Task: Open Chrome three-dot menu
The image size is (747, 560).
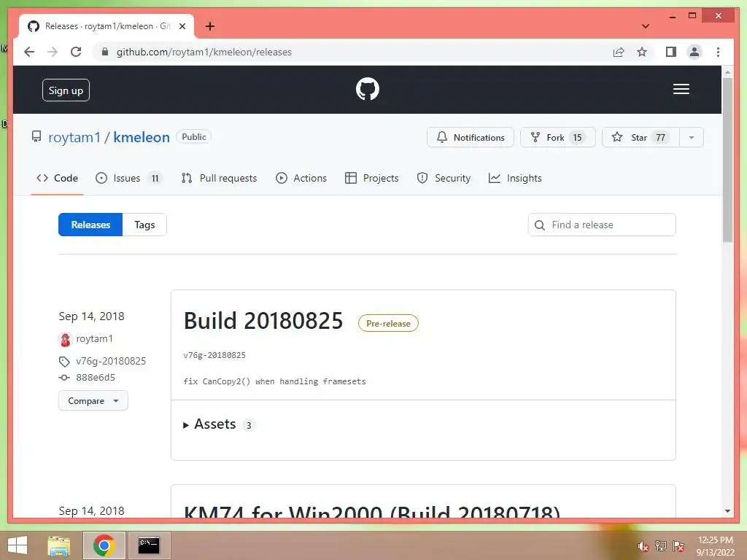Action: [x=718, y=52]
